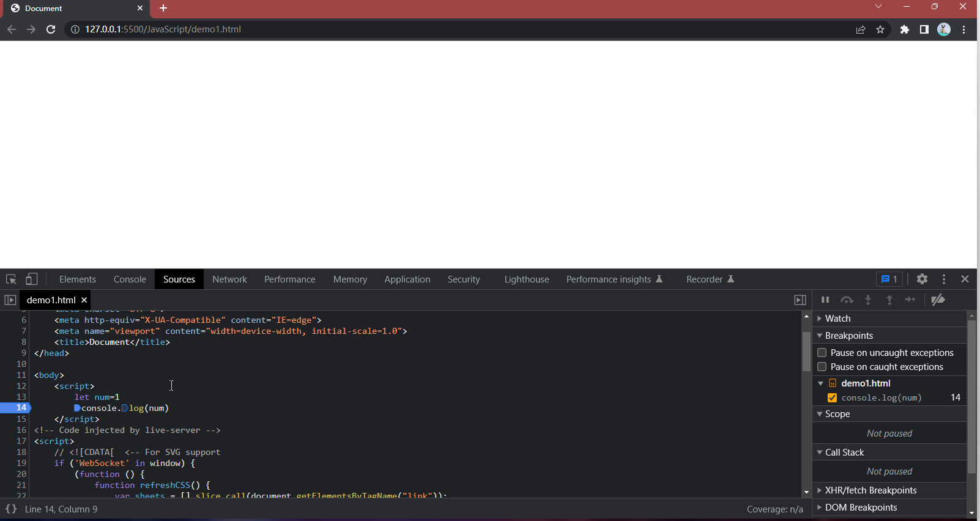This screenshot has height=521, width=980.
Task: Click the deactivate breakpoints icon
Action: coord(938,300)
